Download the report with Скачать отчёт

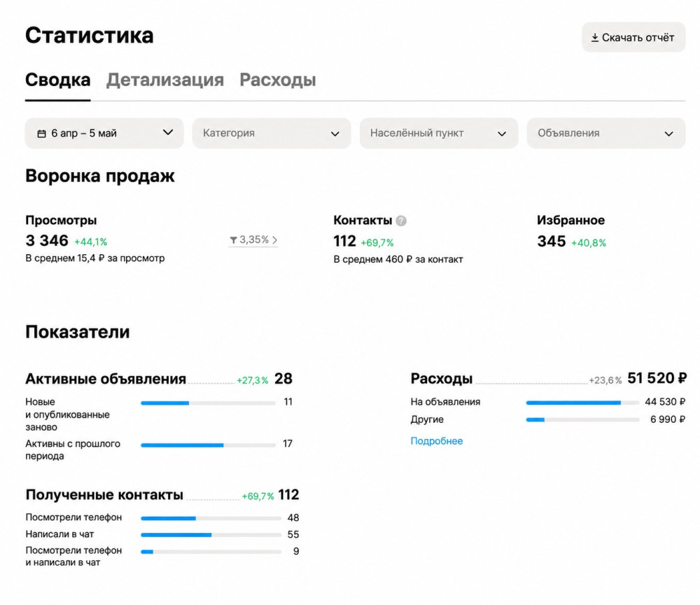click(x=633, y=37)
